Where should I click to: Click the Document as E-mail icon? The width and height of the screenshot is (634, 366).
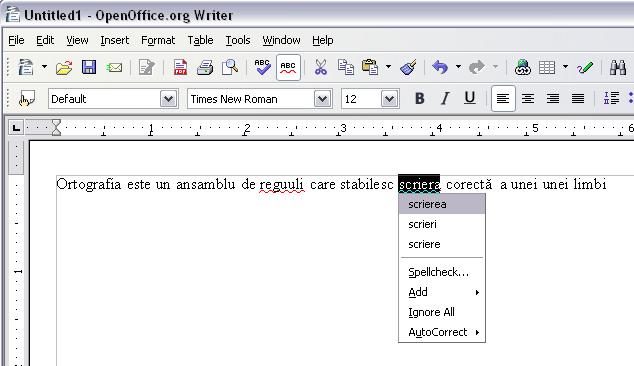point(114,67)
